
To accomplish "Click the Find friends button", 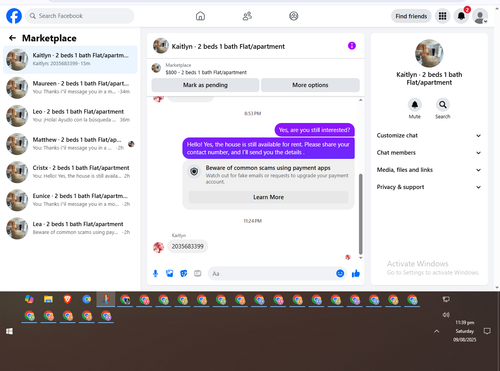I will pyautogui.click(x=411, y=16).
